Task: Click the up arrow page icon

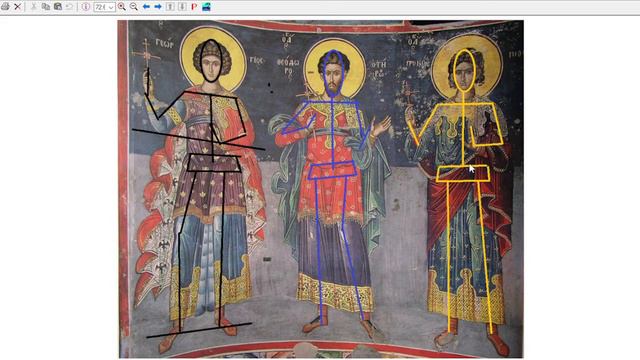Action: tap(170, 7)
